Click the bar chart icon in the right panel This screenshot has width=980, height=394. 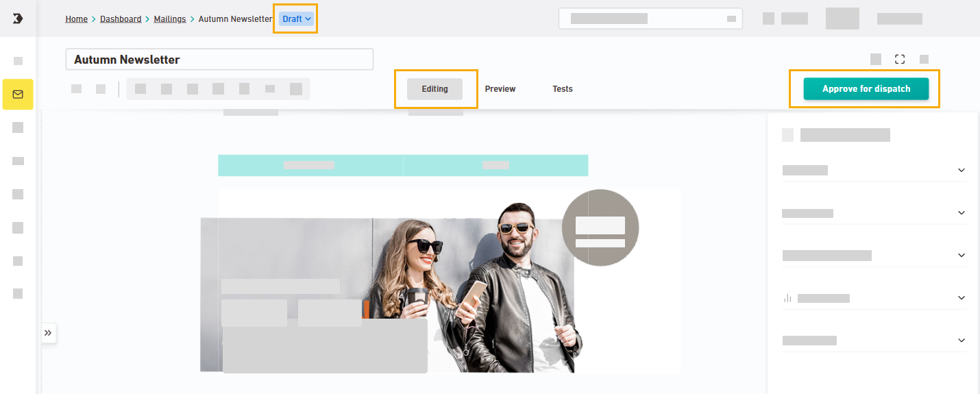(787, 298)
